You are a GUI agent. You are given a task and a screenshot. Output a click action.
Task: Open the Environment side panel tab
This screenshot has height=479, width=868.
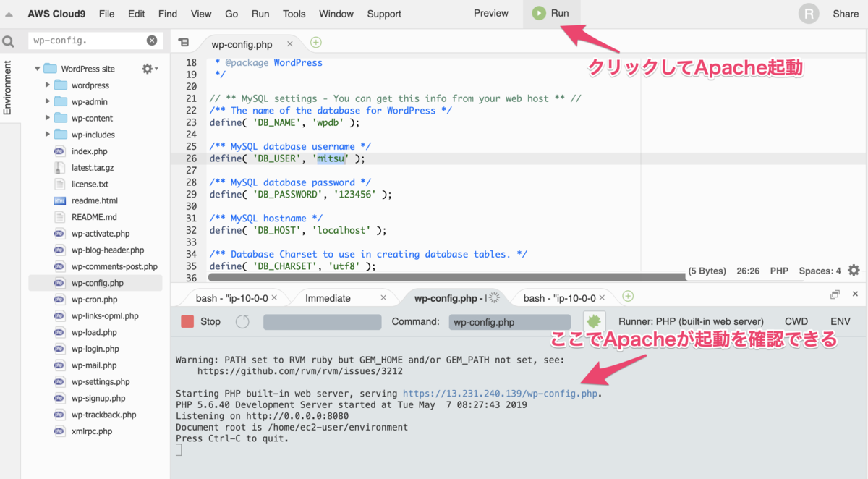(8, 87)
